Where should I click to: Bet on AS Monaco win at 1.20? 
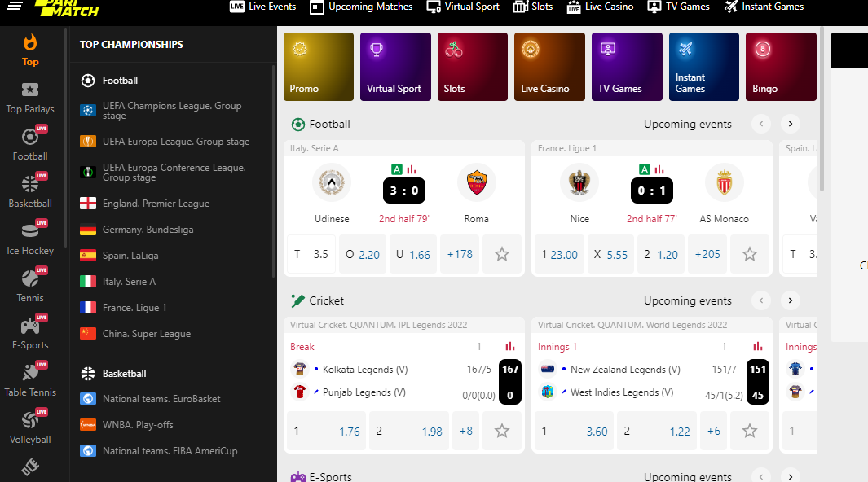[661, 254]
